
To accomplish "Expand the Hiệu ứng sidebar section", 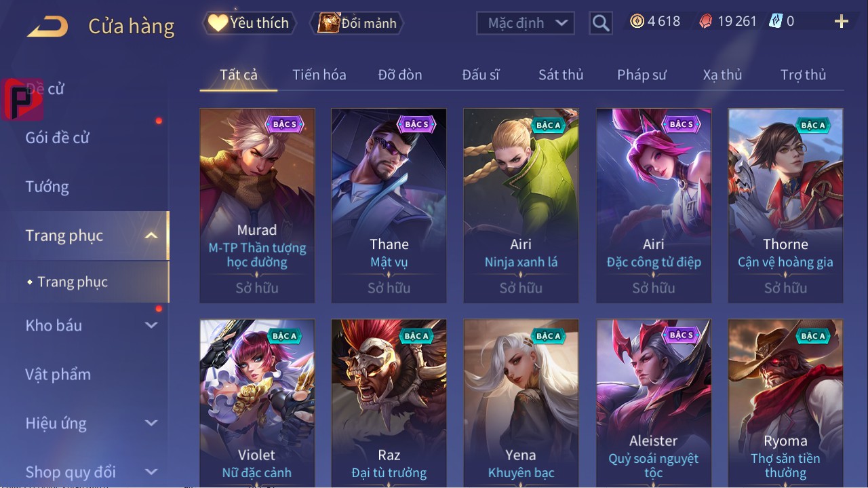I will 151,424.
